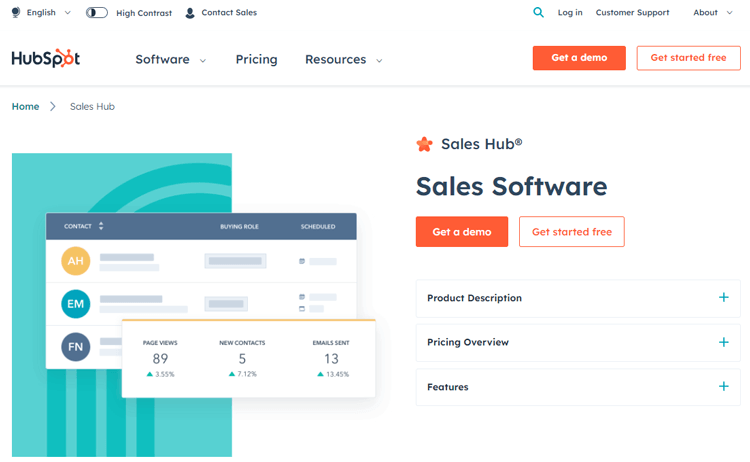Open the Resources menu
This screenshot has height=462, width=750.
point(343,59)
